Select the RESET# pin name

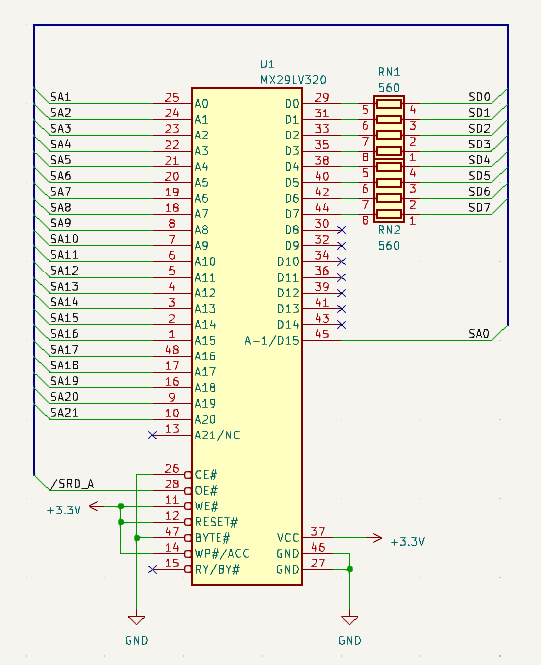point(216,522)
